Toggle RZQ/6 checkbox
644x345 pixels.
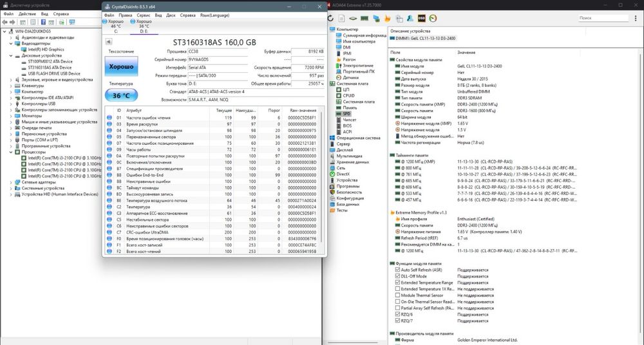(x=397, y=315)
